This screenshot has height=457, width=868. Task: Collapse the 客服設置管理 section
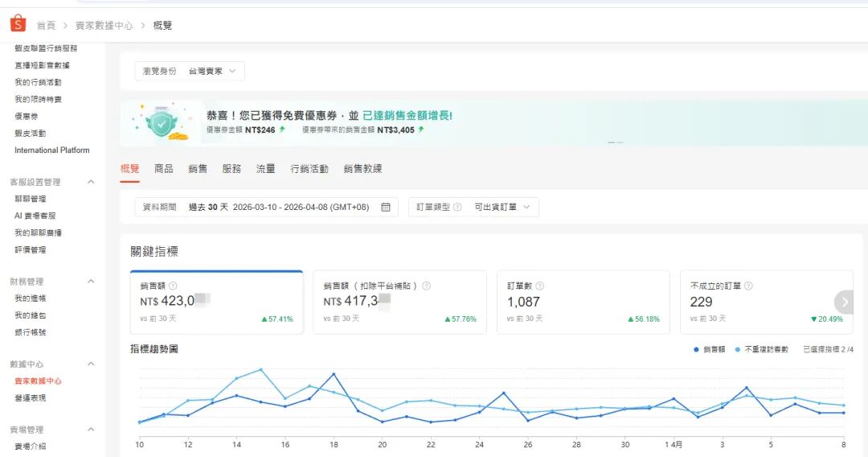[x=91, y=182]
